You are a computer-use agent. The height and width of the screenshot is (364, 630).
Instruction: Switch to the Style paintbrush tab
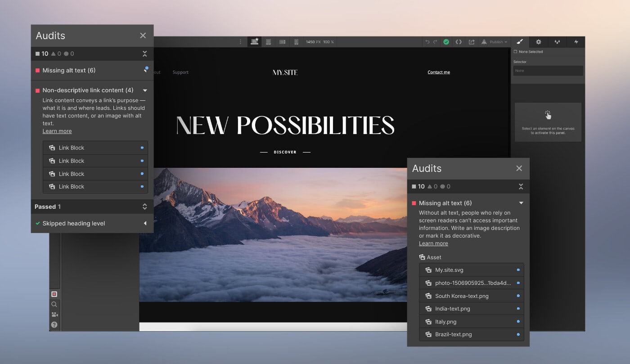(519, 41)
